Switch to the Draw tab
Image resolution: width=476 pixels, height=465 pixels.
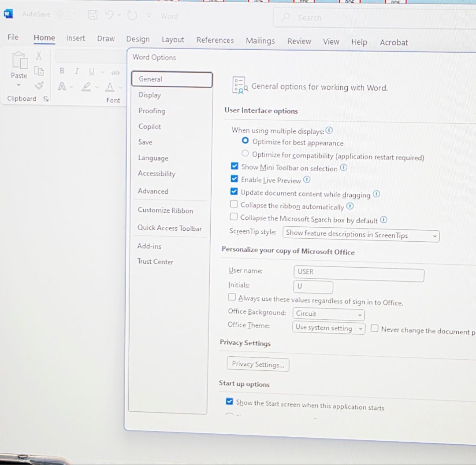pos(106,38)
